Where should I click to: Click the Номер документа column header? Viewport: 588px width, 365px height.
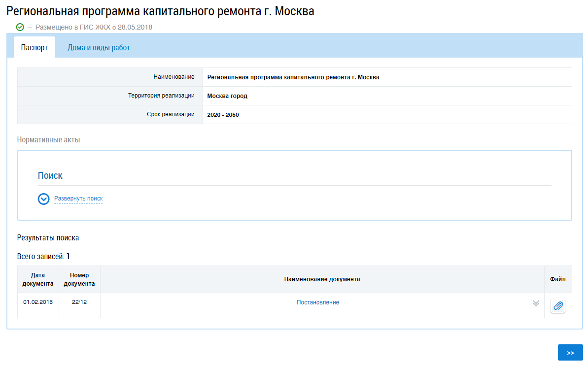(x=79, y=279)
